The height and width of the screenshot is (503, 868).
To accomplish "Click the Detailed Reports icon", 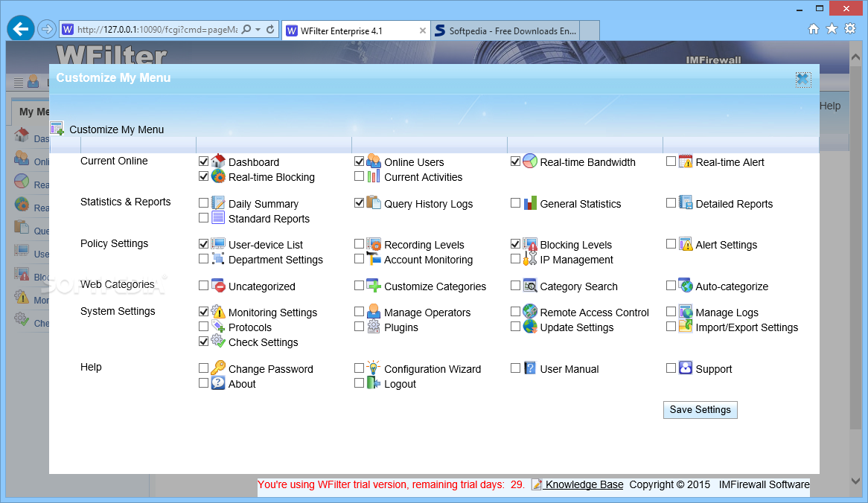I will [686, 202].
